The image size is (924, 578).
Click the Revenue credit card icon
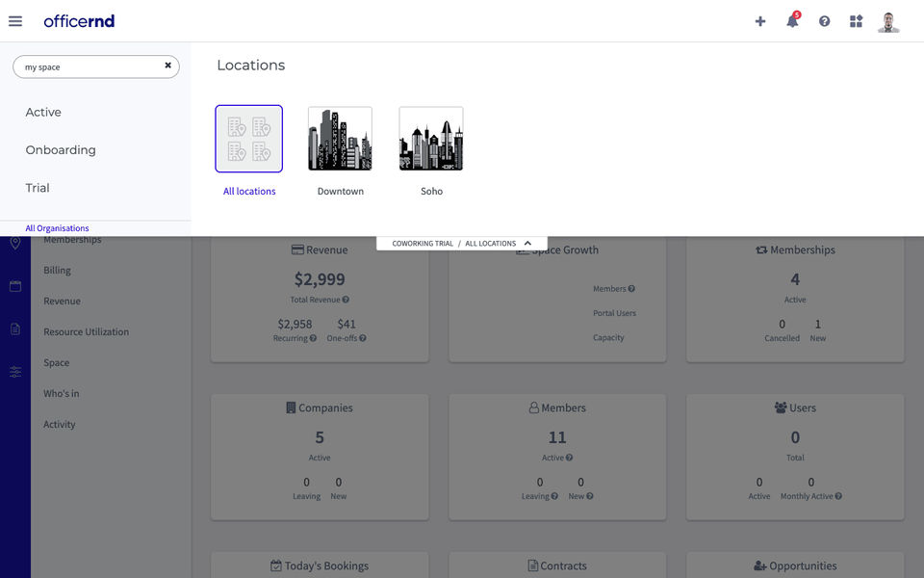point(297,250)
